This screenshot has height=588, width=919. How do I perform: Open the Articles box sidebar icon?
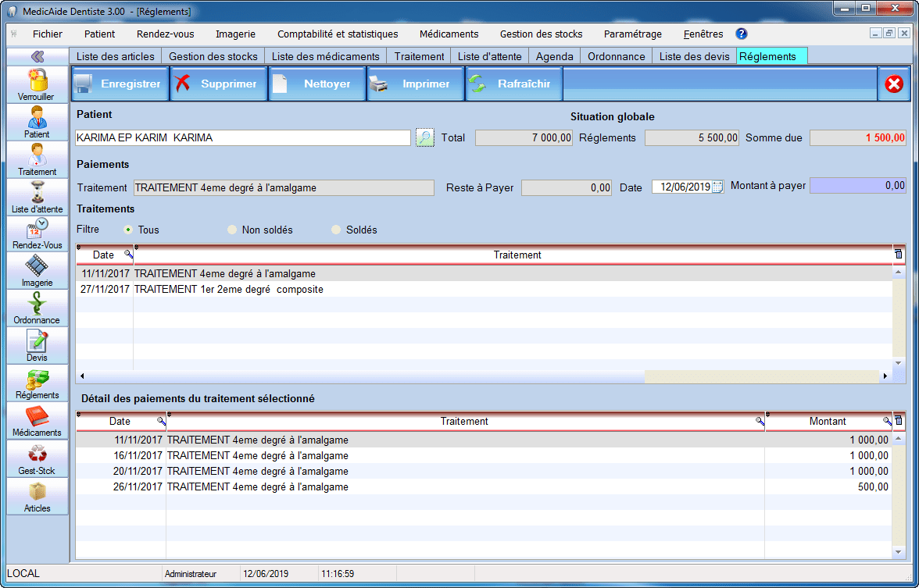(37, 497)
